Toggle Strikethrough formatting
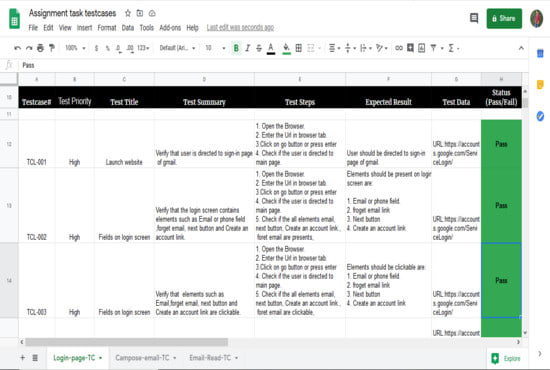This screenshot has height=370, width=550. point(259,48)
